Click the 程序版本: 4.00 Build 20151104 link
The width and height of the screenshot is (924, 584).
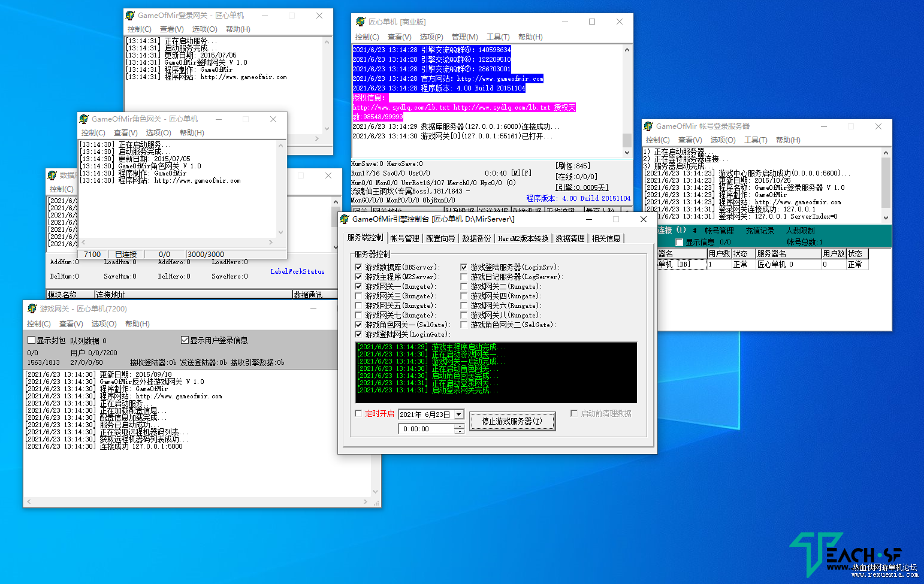578,198
